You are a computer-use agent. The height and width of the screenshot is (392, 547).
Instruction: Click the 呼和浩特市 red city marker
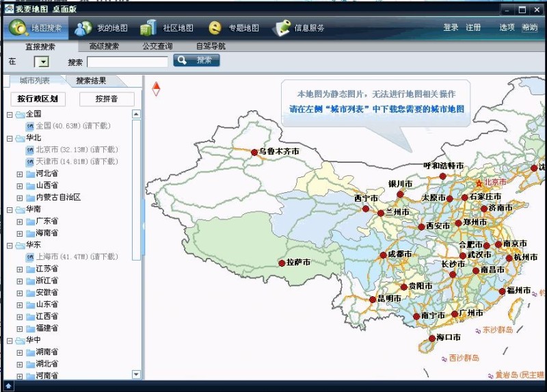click(x=442, y=177)
